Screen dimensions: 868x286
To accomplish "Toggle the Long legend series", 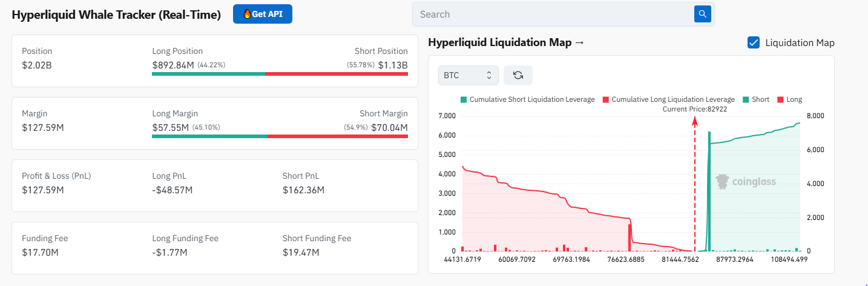I will (789, 99).
